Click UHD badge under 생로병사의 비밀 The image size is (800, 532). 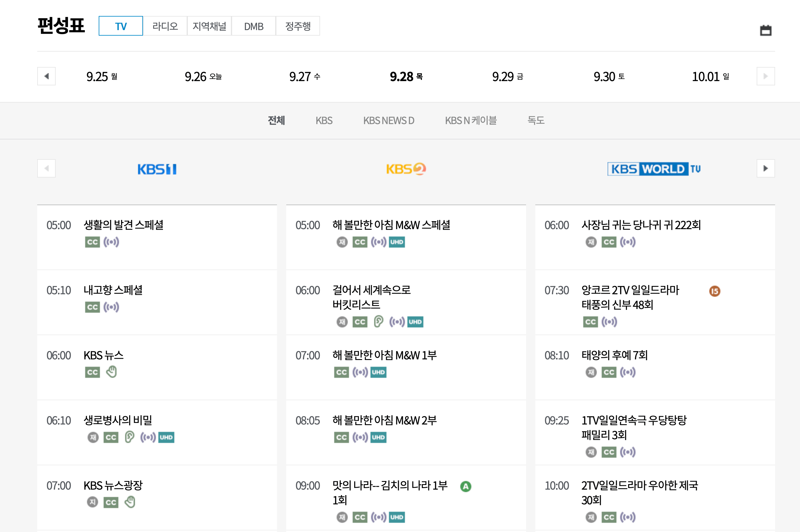pyautogui.click(x=166, y=437)
